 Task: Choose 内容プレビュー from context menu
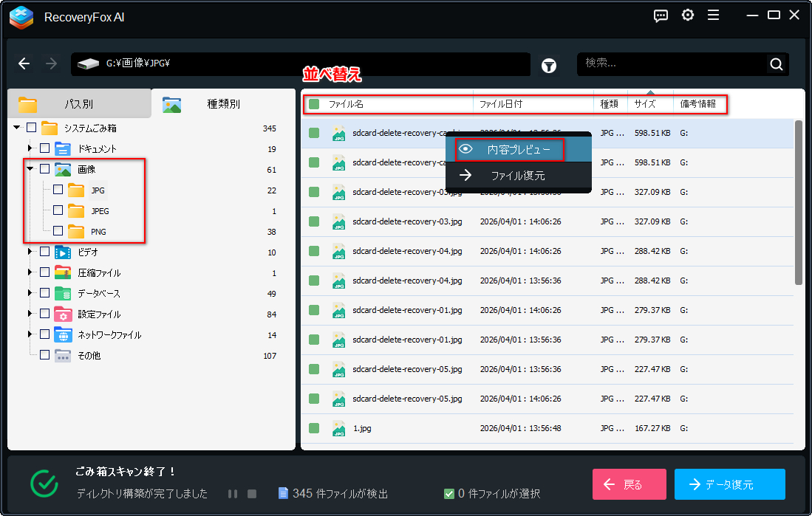509,150
